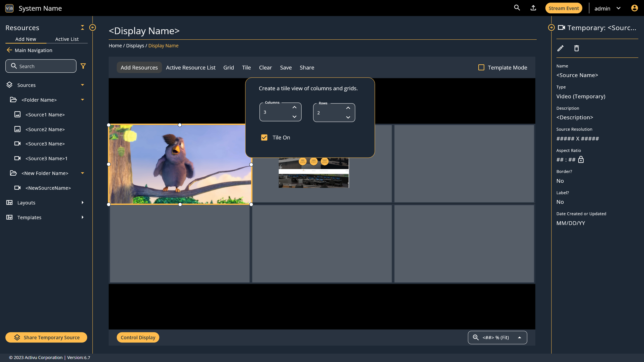Expand the Layouts section arrow
Viewport: 644px width, 362px height.
click(82, 202)
